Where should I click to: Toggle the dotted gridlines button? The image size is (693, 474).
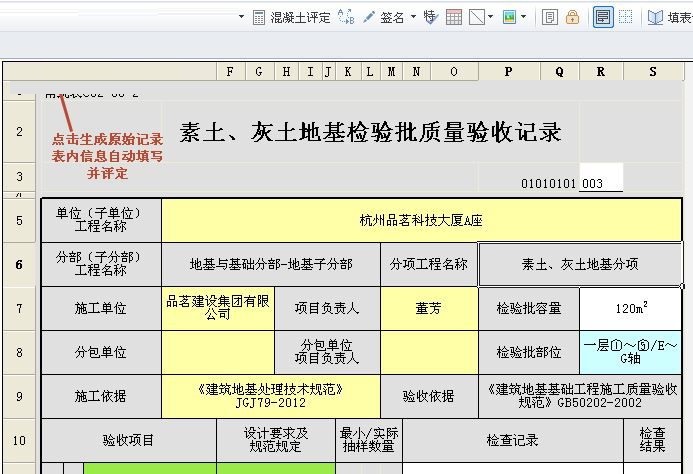coord(626,17)
